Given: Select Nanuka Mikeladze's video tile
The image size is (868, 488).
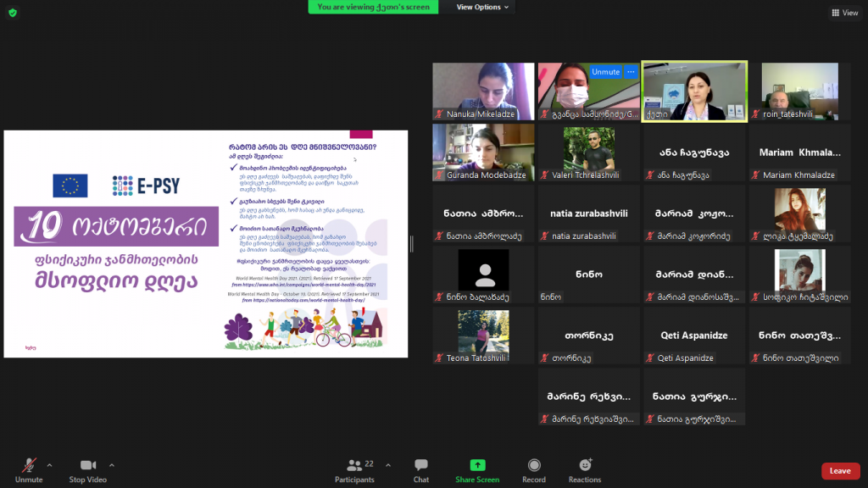Looking at the screenshot, I should click(483, 91).
